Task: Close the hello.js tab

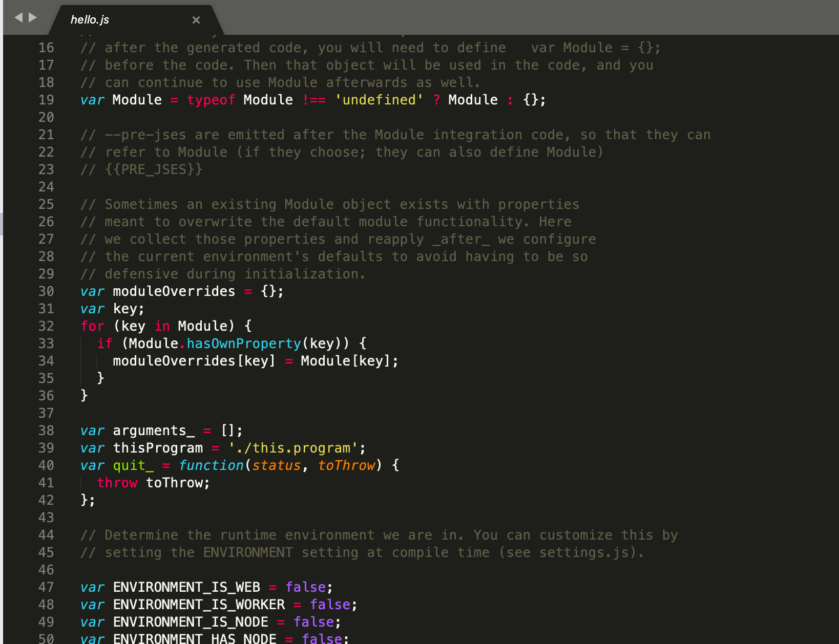Action: (x=196, y=19)
